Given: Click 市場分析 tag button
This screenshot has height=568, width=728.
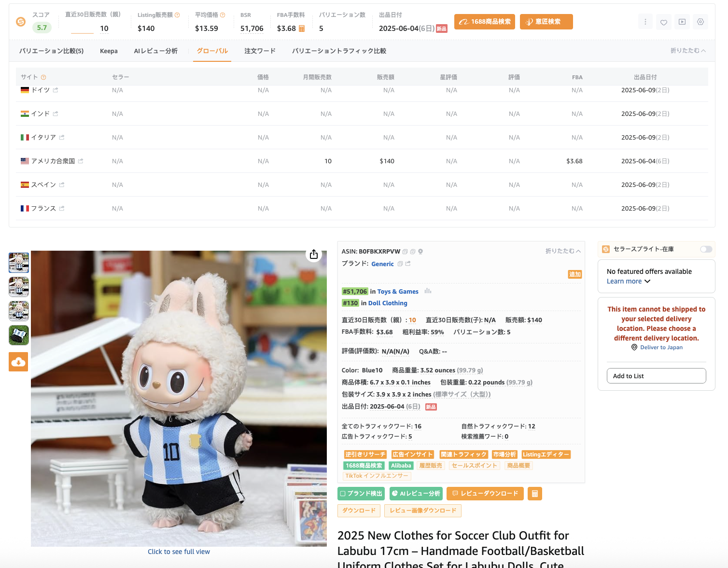Looking at the screenshot, I should coord(504,454).
